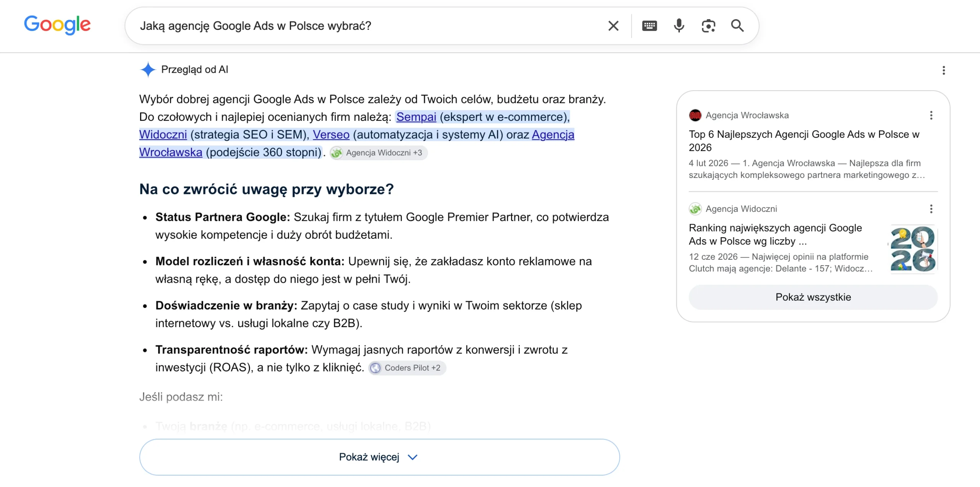Viewport: 980px width, 487px height.
Task: Open Ranking największych agencji Google Ads article
Action: click(776, 235)
